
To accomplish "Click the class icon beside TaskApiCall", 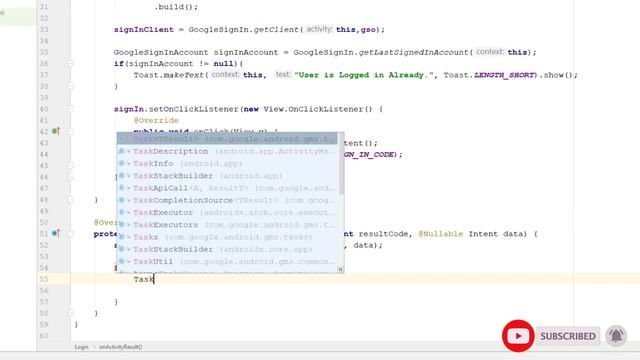I will click(x=122, y=188).
